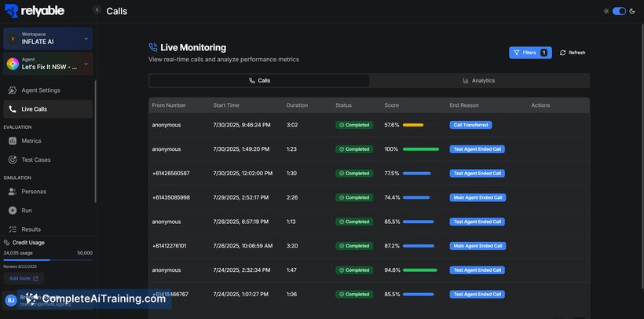Click the agent colorful avatar icon

click(13, 64)
